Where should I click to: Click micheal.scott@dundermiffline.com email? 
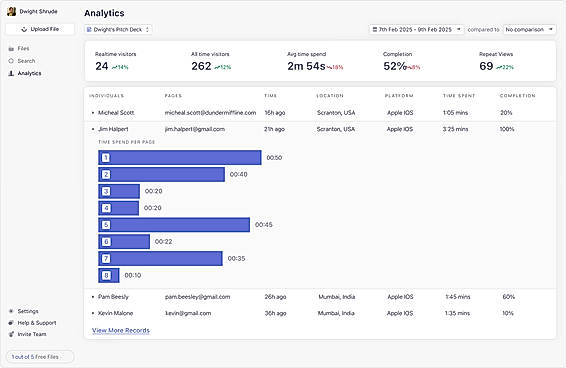(x=210, y=113)
